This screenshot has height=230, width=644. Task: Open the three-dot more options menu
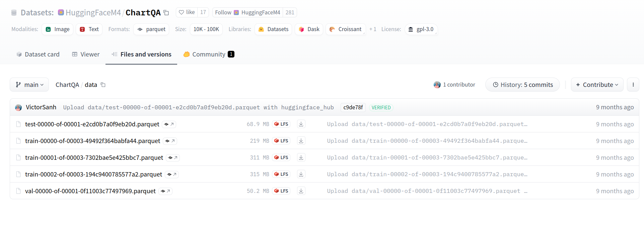tap(633, 85)
